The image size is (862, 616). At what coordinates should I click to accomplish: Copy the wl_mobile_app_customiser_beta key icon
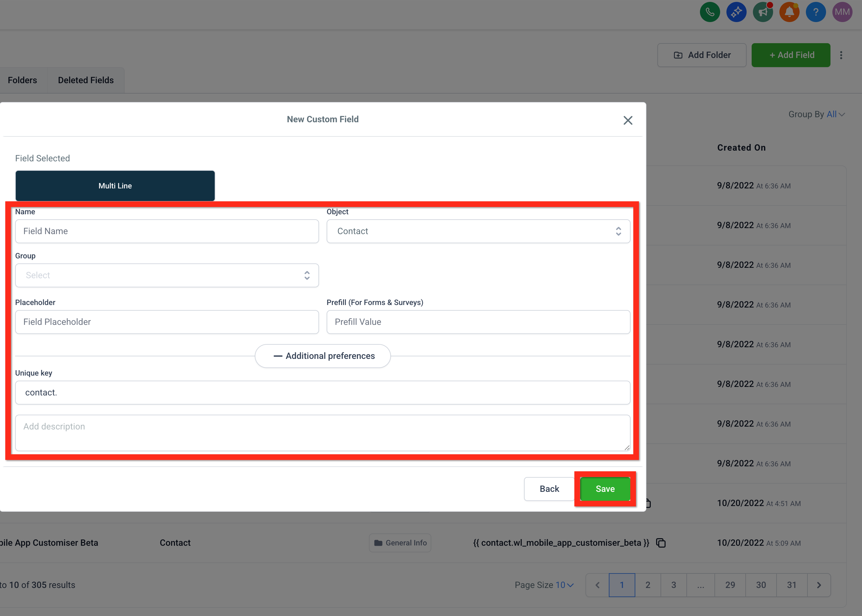tap(661, 543)
